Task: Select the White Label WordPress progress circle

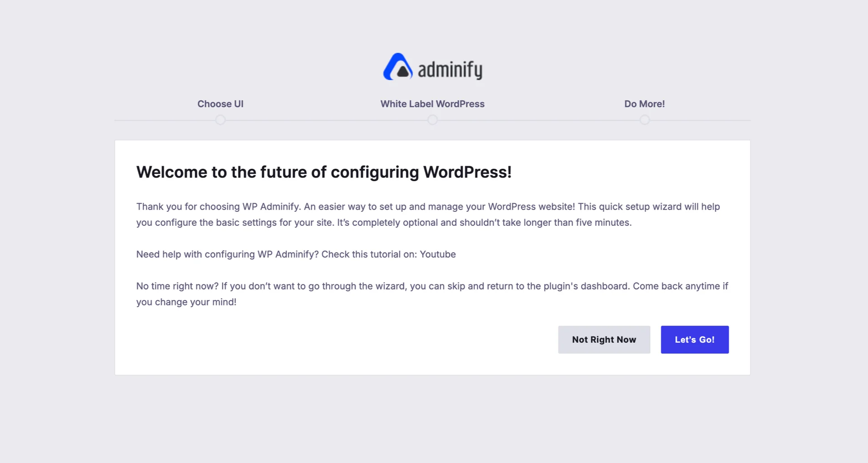Action: (x=432, y=120)
